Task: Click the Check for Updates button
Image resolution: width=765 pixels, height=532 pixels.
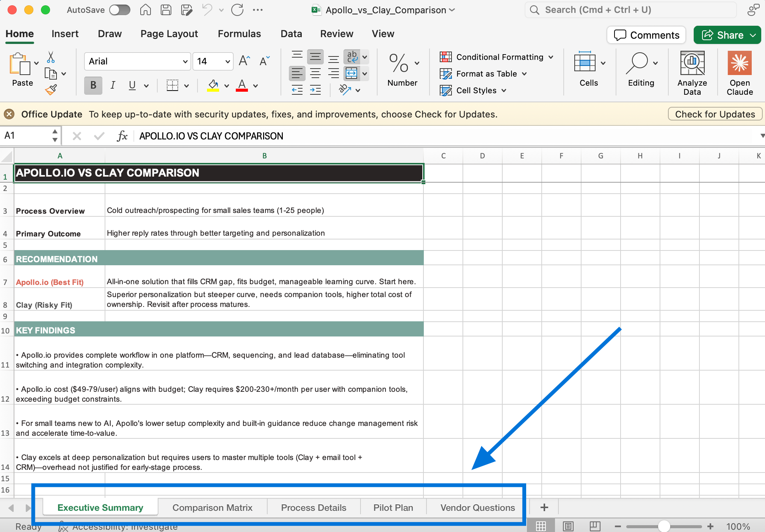Action: pyautogui.click(x=715, y=114)
